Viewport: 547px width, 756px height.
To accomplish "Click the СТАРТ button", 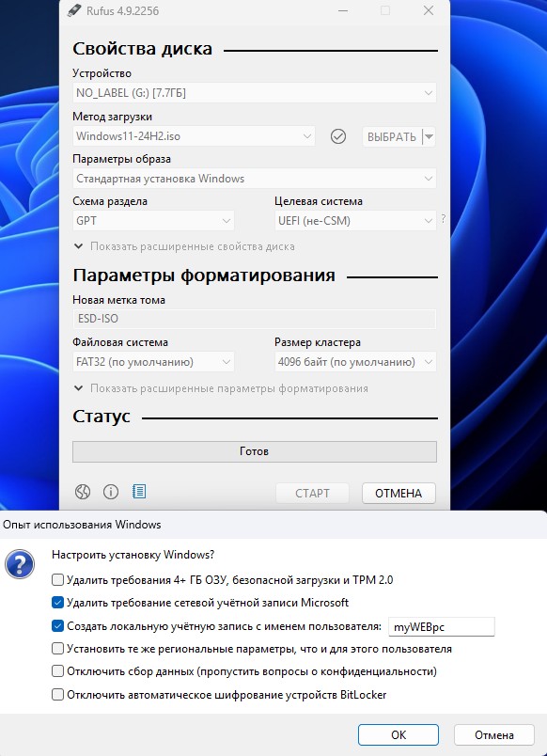I will coord(312,494).
